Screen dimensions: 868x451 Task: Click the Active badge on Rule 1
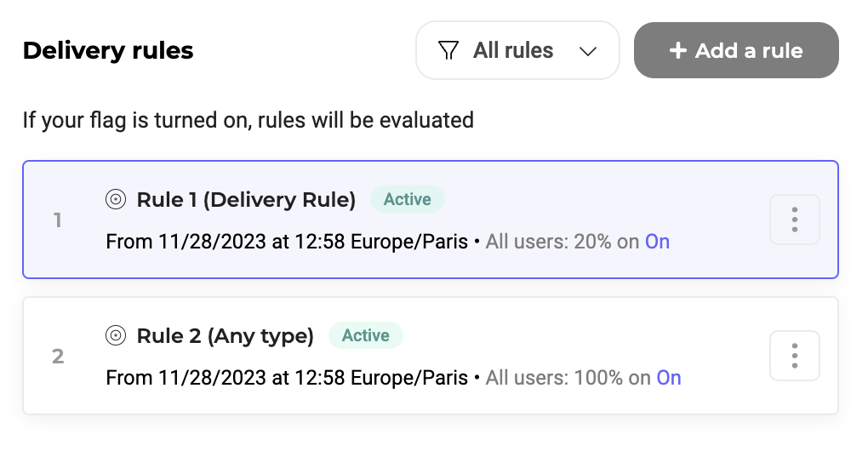click(x=407, y=200)
